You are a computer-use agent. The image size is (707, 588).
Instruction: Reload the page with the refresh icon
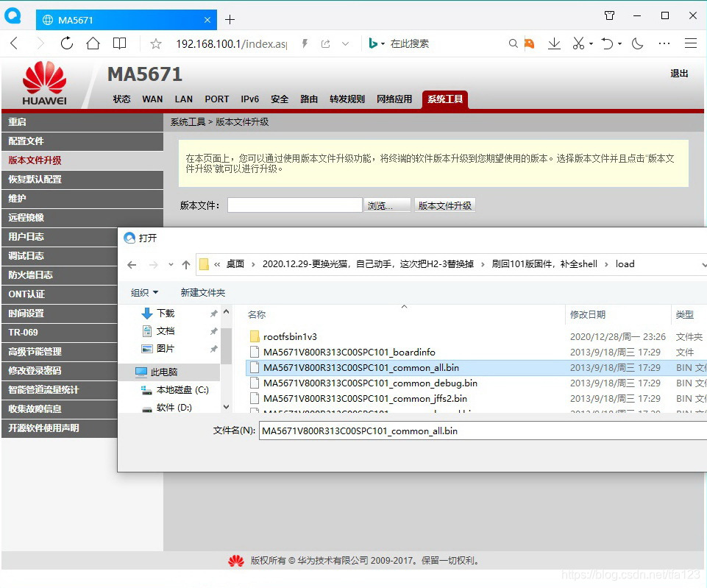67,43
